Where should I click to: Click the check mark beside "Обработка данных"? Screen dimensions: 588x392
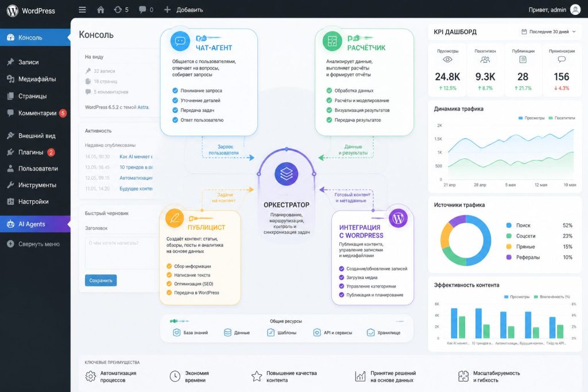(x=329, y=91)
